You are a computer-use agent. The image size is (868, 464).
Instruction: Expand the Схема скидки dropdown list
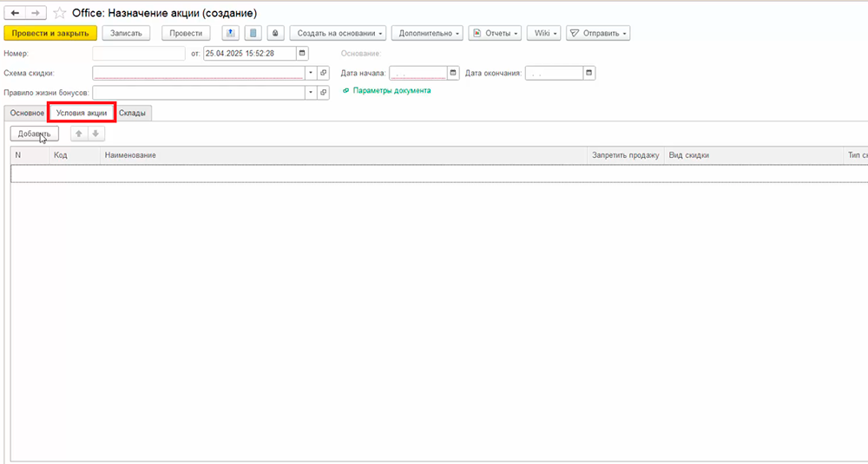pos(310,73)
